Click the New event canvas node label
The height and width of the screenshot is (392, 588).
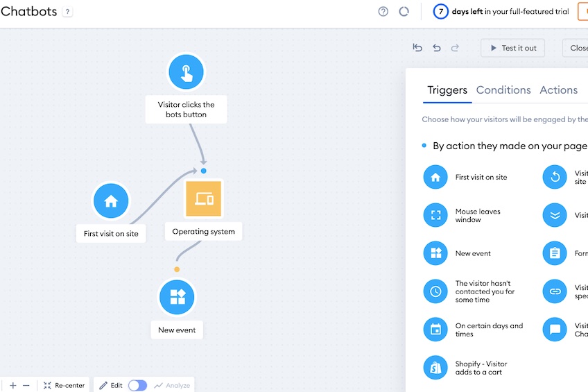(177, 330)
